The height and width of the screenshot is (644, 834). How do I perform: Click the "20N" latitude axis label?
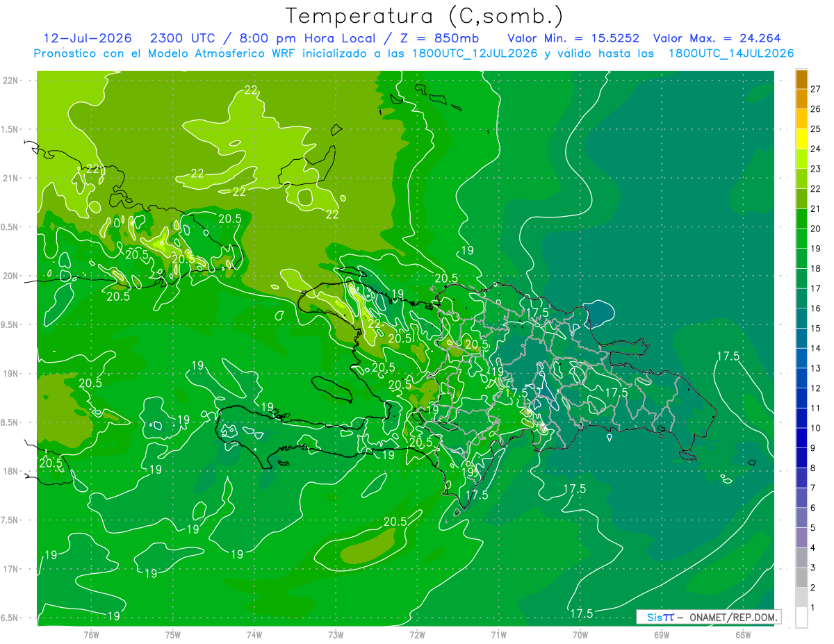[11, 276]
